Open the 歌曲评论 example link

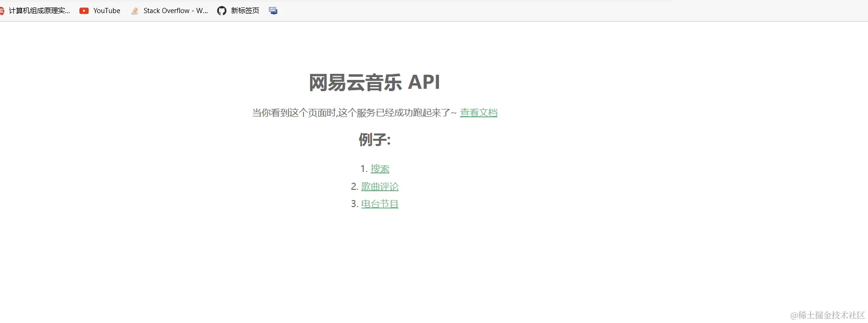[x=380, y=187]
